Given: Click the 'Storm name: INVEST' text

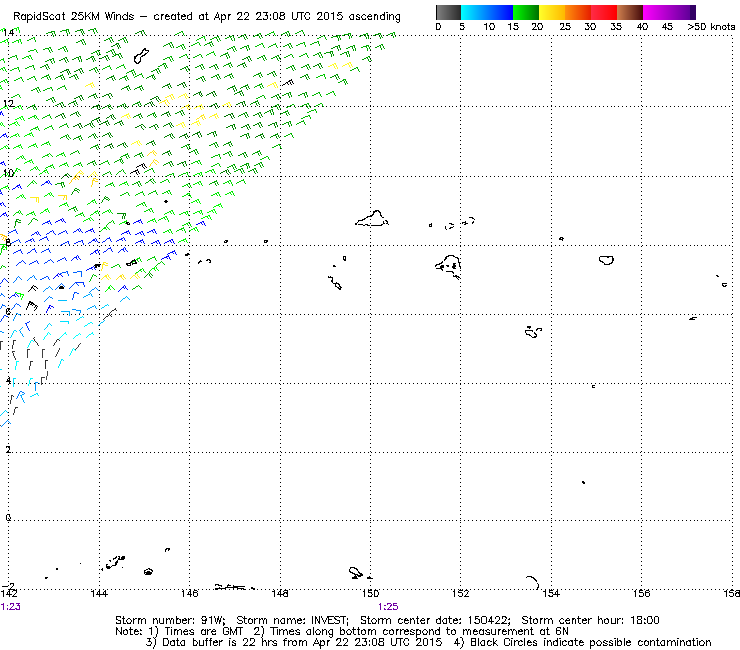Looking at the screenshot, I should tap(292, 620).
